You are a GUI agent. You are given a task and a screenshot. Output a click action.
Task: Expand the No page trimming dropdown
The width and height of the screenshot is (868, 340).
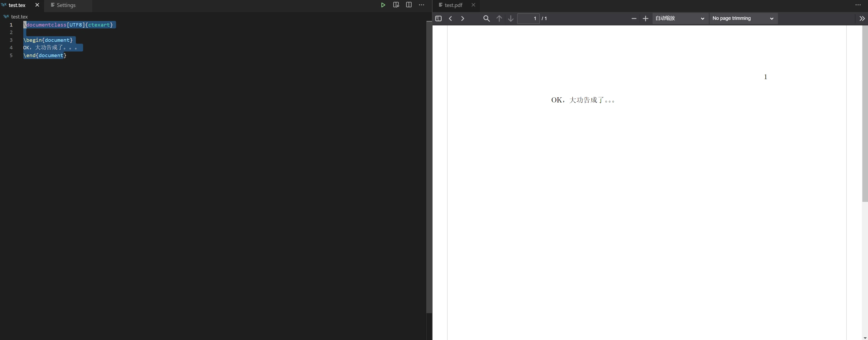pyautogui.click(x=743, y=19)
